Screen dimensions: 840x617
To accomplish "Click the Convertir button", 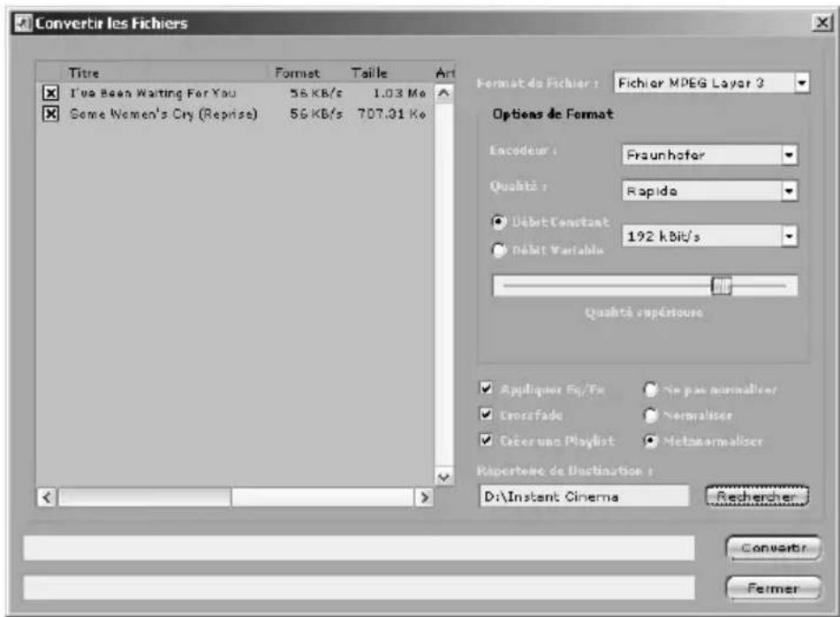I will click(773, 548).
